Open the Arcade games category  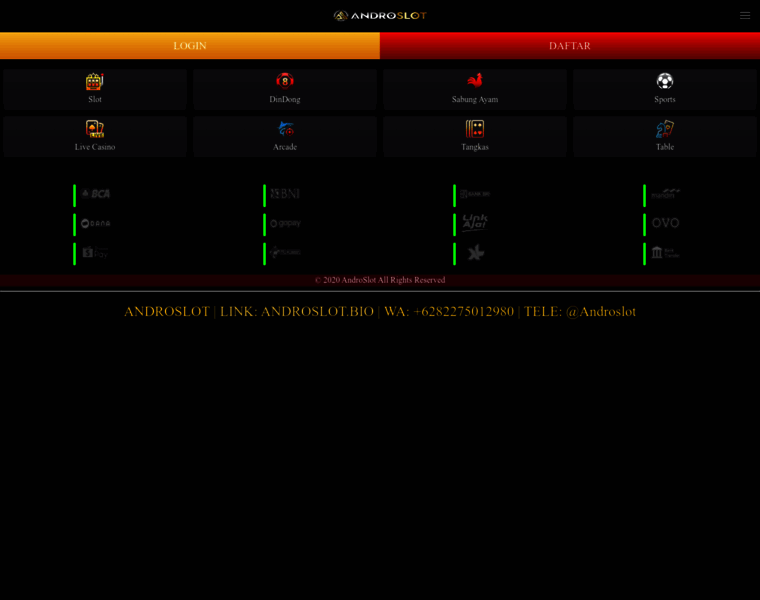285,137
